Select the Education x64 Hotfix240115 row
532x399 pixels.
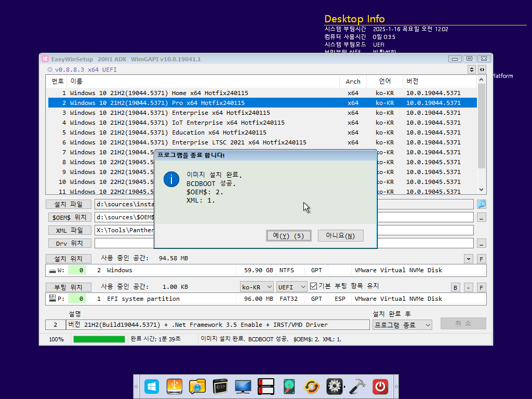click(262, 132)
